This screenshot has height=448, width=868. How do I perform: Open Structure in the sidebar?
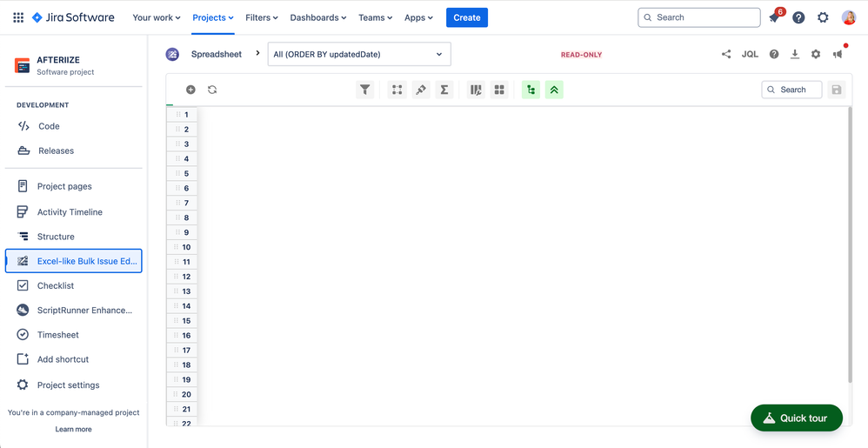(74, 237)
